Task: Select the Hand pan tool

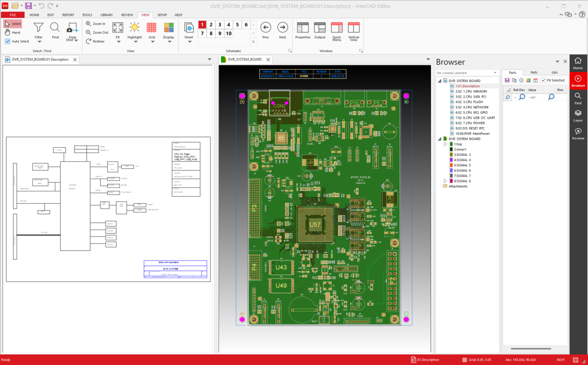Action: [13, 32]
